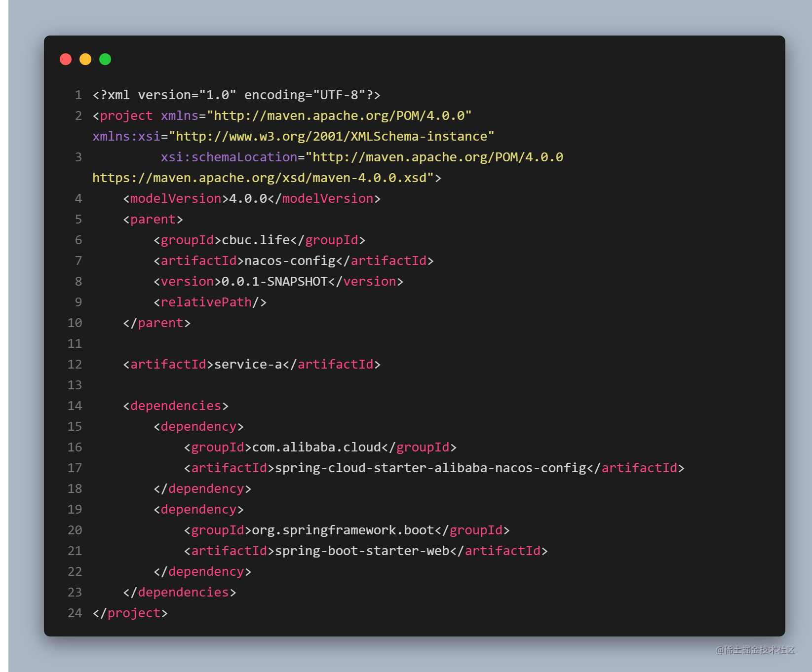Click the closing 'project' tag on line 24

click(x=130, y=613)
